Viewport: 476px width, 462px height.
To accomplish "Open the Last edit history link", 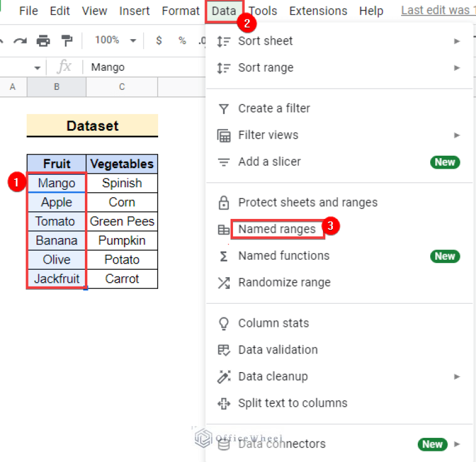I will pyautogui.click(x=438, y=11).
